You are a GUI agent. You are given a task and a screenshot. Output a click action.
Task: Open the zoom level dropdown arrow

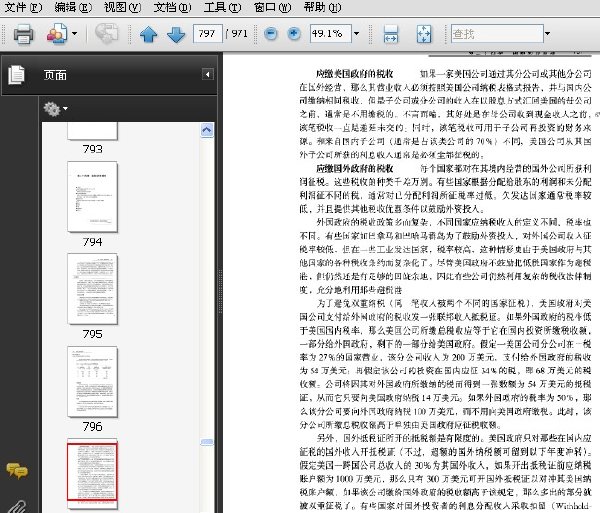[356, 34]
